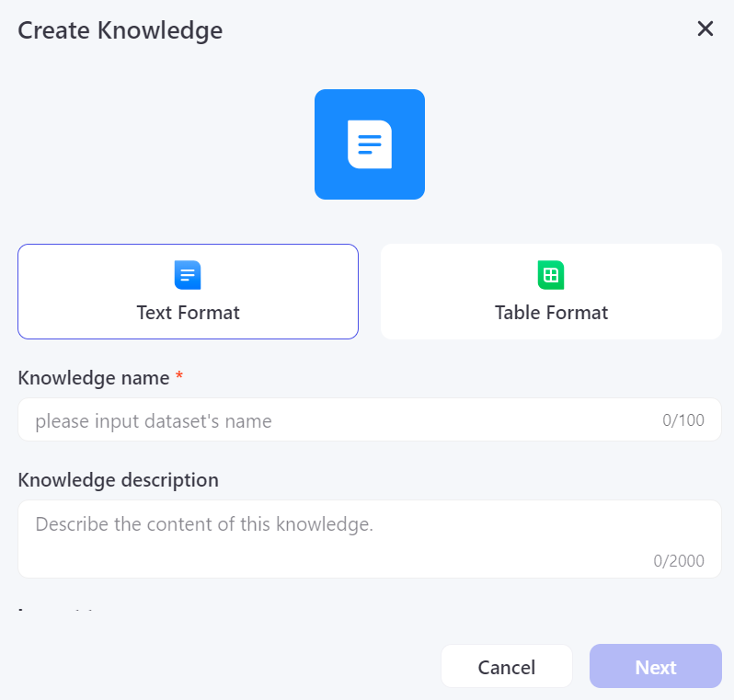734x700 pixels.
Task: Click into the Knowledge description text area
Action: [x=368, y=539]
